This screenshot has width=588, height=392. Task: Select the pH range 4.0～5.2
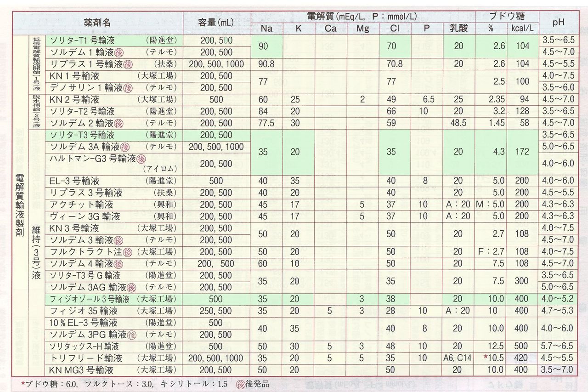point(558,299)
